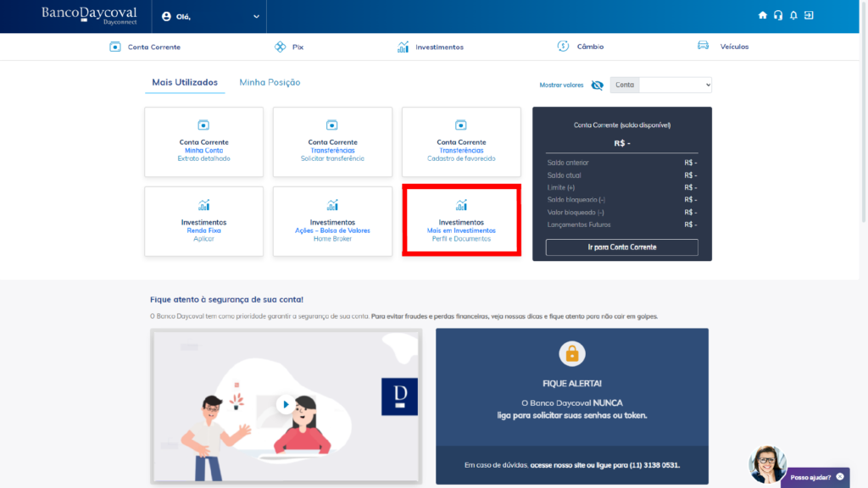This screenshot has width=868, height=488.
Task: Open Solicitar transferência link
Action: click(332, 158)
